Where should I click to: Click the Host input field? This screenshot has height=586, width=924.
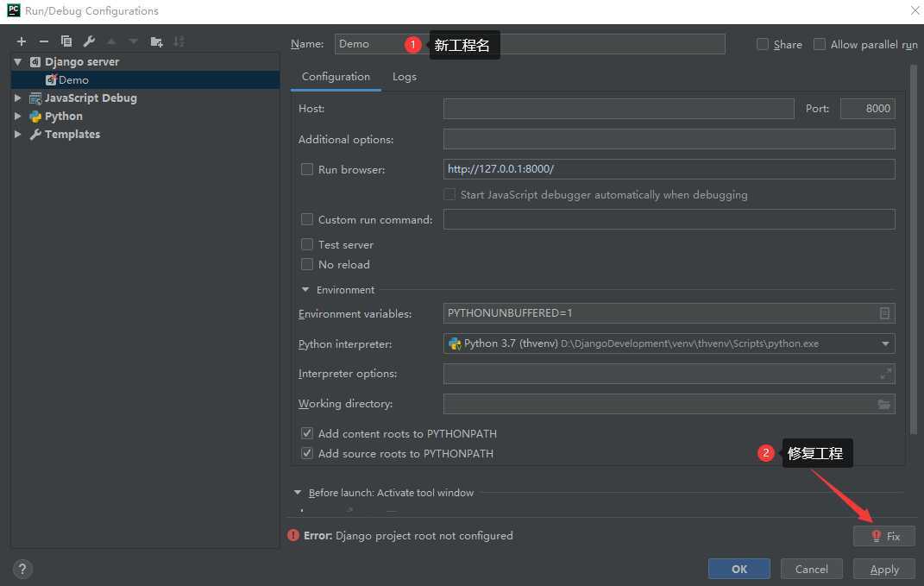619,109
